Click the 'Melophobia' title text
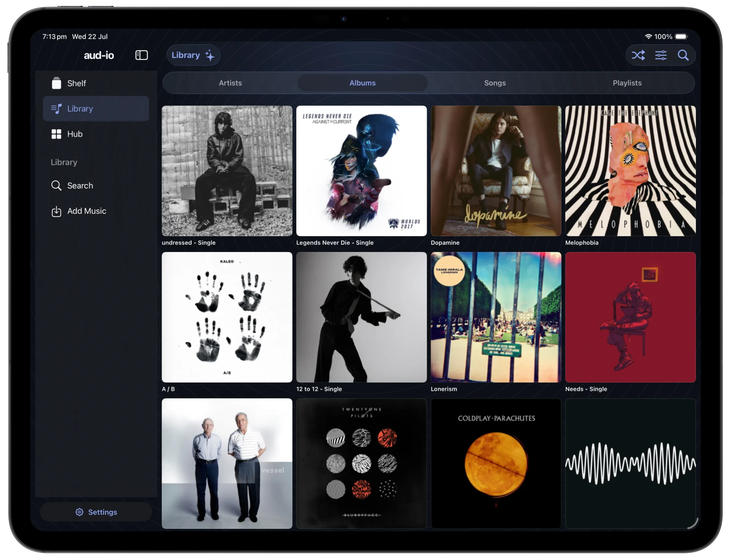 point(582,243)
